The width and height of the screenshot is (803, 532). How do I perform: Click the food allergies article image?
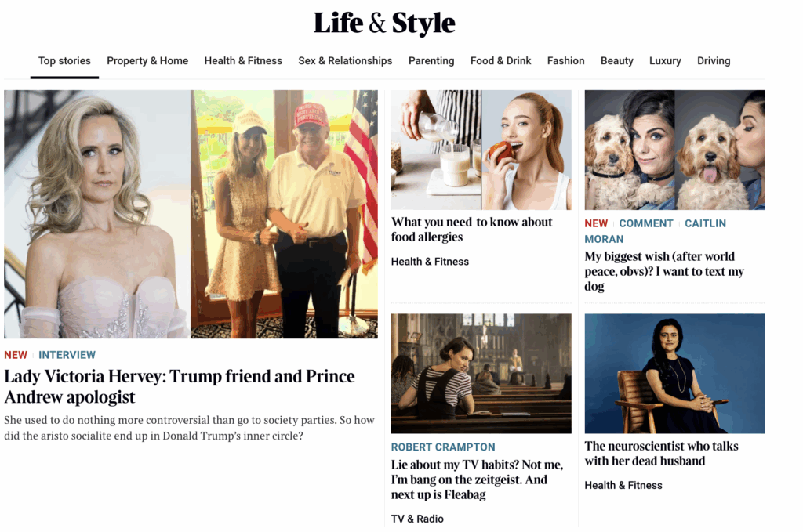481,150
